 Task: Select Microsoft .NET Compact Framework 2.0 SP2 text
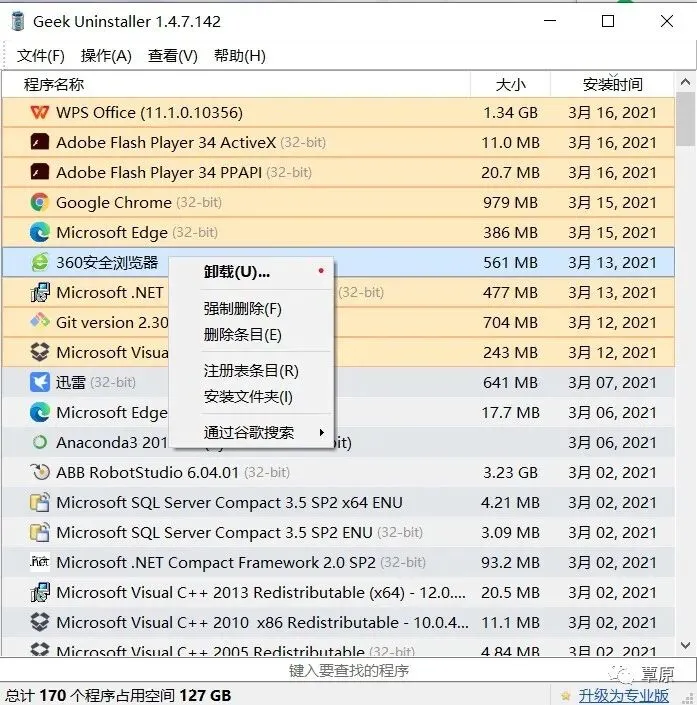point(215,562)
